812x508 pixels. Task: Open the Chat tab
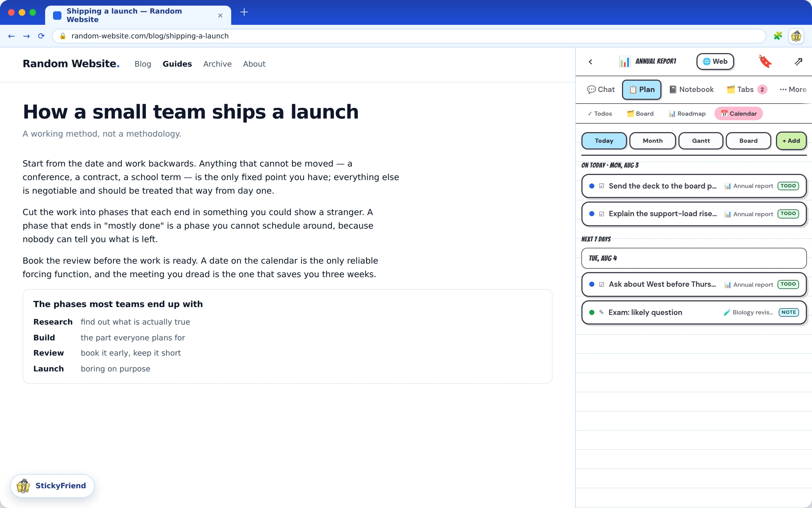[601, 89]
